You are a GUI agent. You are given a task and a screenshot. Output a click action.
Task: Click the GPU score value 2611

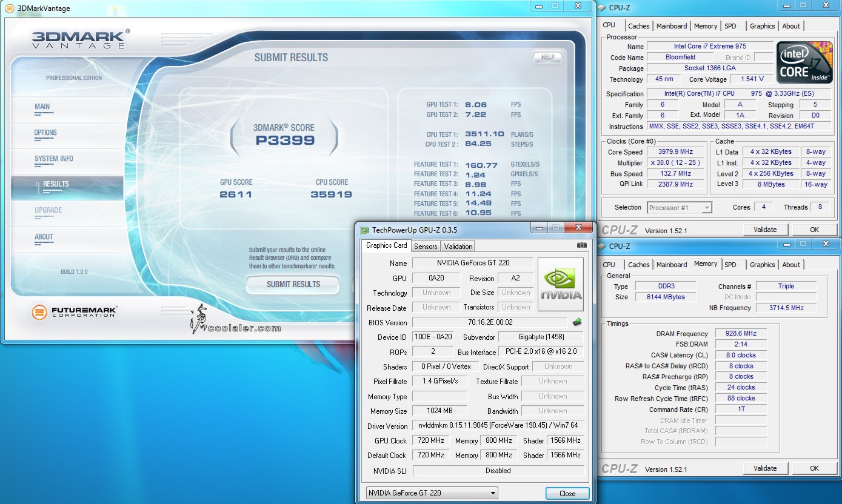point(236,194)
